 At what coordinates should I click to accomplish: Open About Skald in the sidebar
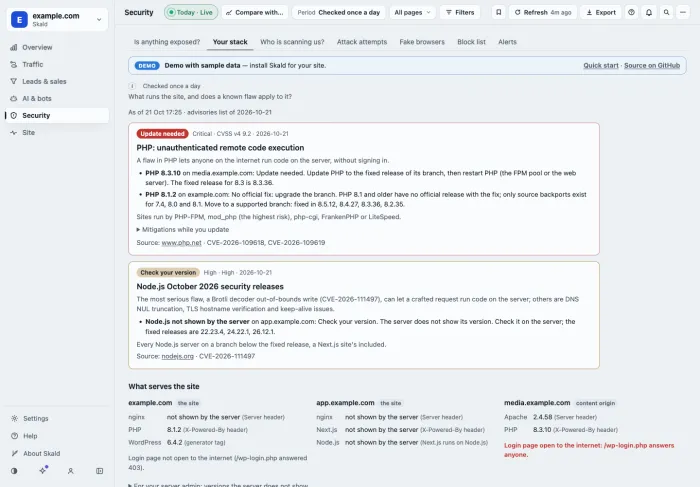57,453
